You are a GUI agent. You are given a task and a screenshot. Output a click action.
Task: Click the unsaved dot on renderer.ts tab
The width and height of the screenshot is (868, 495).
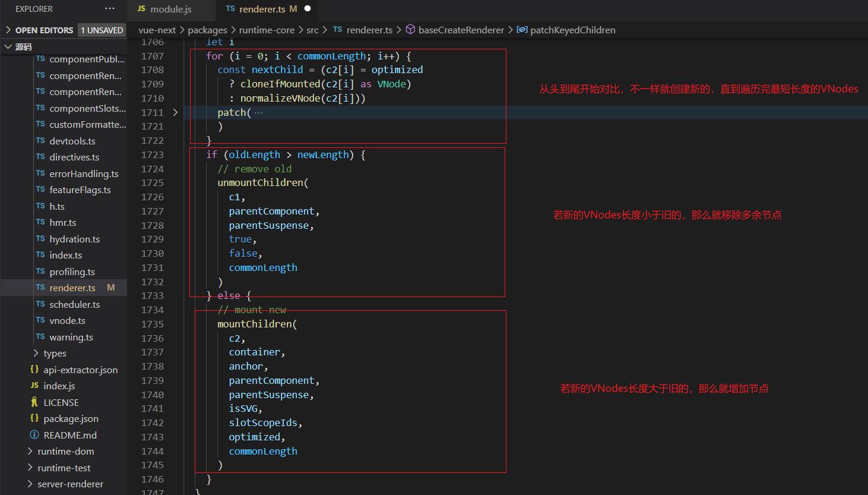point(308,9)
